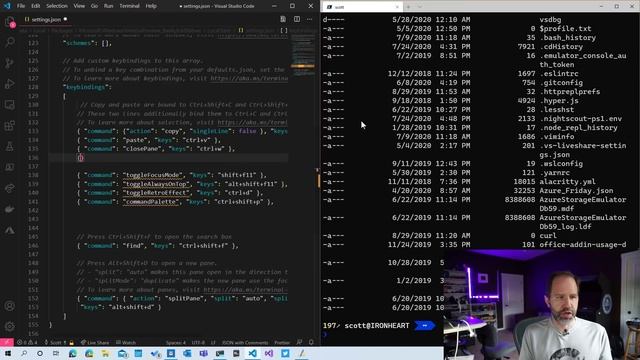
Task: Click the aka.ms link in line 132 comment
Action: [252, 122]
